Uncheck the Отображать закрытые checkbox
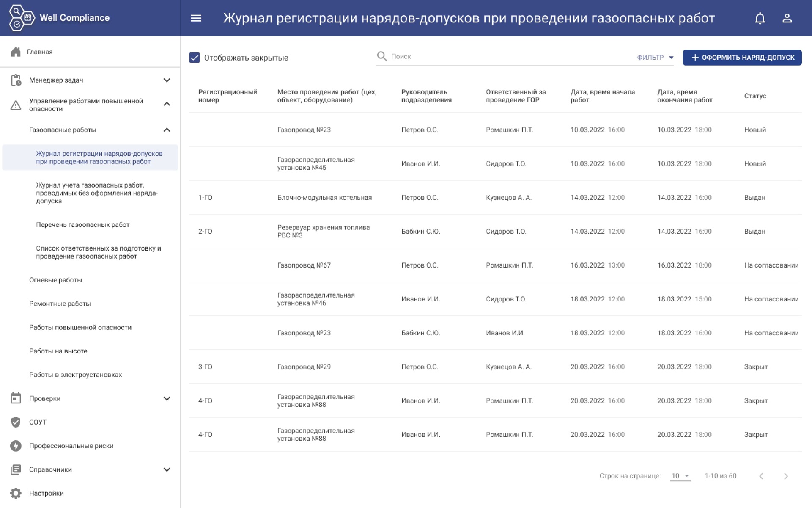Screen dimensions: 812x508 (195, 58)
